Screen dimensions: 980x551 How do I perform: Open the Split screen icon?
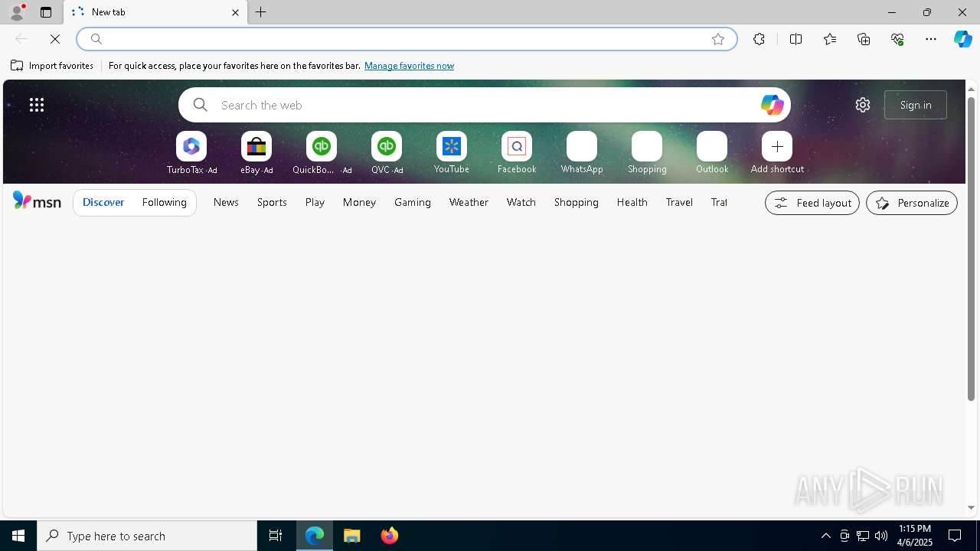click(x=796, y=39)
